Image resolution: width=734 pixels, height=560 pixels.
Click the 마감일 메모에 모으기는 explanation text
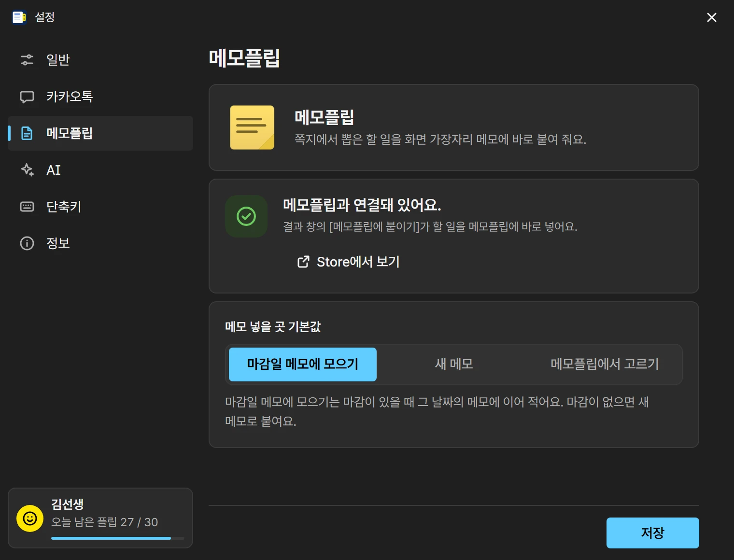(437, 411)
